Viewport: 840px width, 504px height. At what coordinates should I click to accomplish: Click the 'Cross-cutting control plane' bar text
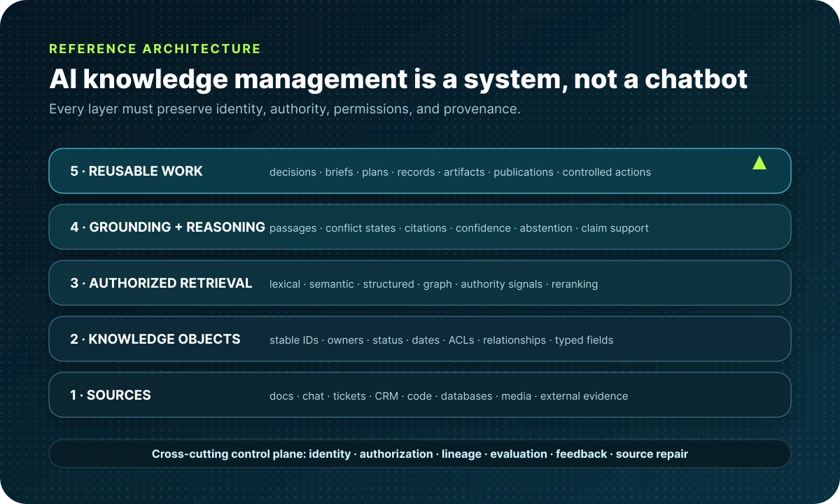click(420, 454)
